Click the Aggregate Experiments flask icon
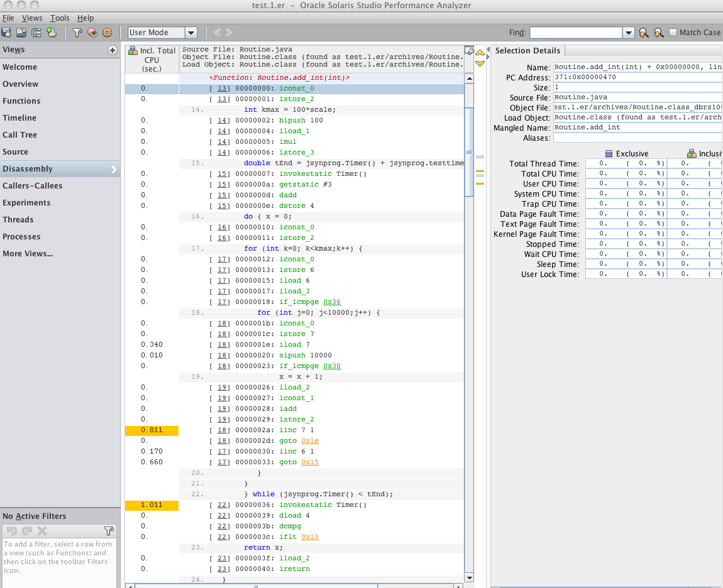 52,32
